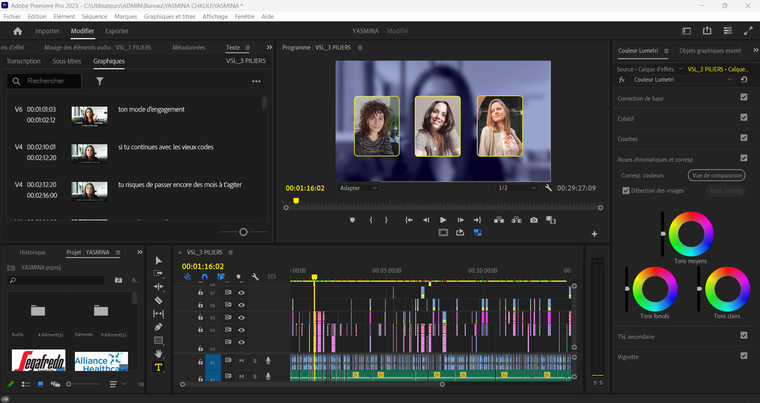Toggle the timeline snap magnet icon

click(205, 277)
